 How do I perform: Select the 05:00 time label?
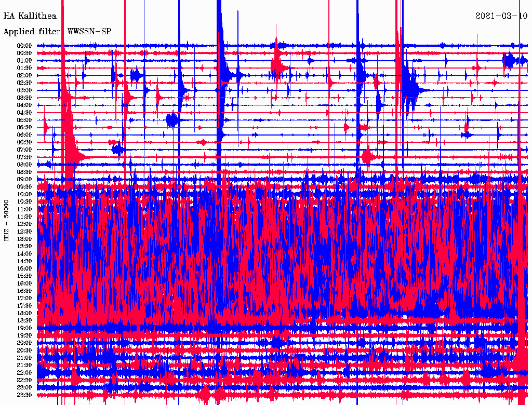coord(24,120)
